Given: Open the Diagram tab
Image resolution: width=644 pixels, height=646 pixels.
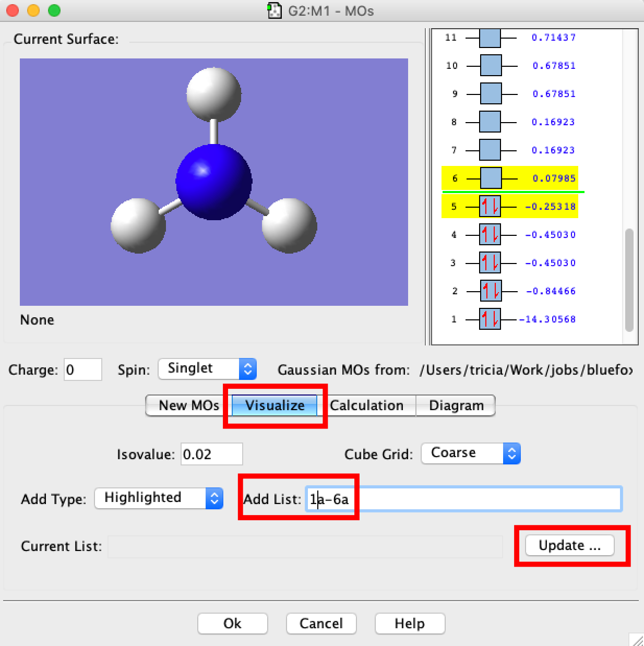Looking at the screenshot, I should 456,405.
